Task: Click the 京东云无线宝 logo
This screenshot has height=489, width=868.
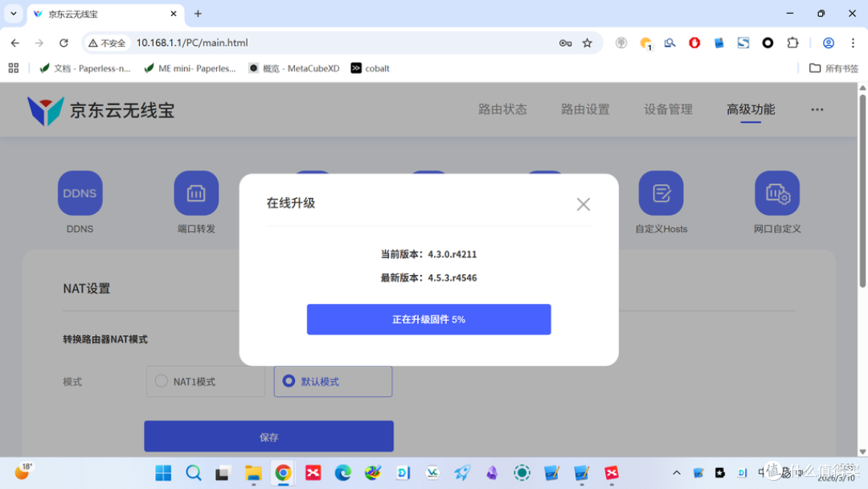Action: tap(100, 110)
